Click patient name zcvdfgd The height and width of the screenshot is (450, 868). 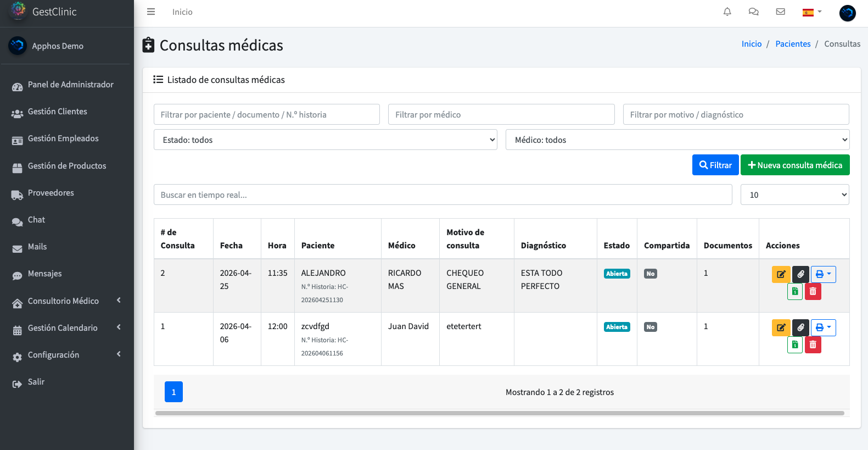pyautogui.click(x=315, y=326)
